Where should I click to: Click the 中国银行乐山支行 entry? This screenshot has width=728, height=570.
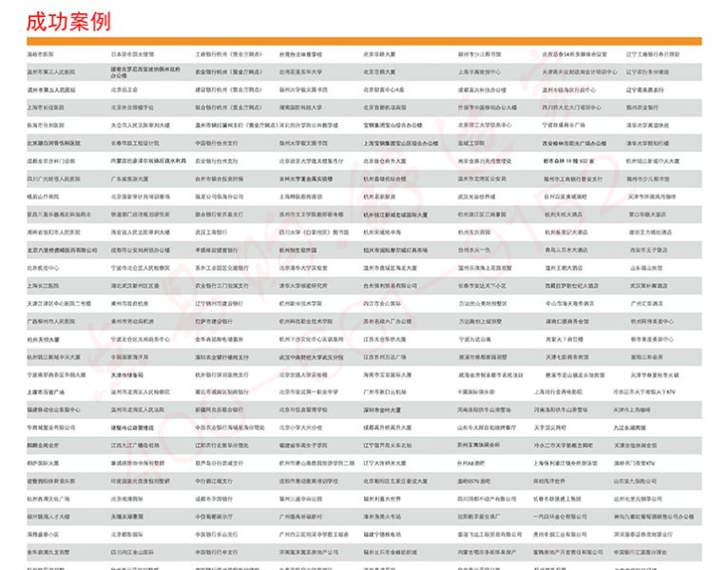click(x=217, y=535)
